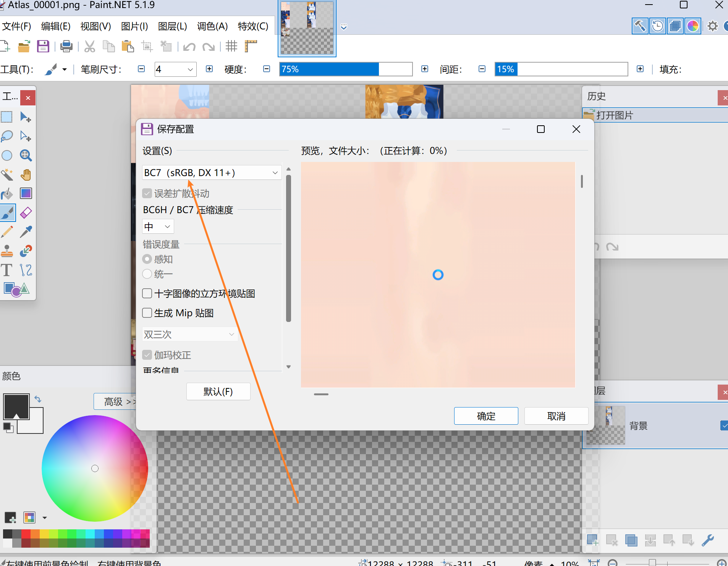
Task: Click the Save floppy disk icon
Action: [x=43, y=47]
